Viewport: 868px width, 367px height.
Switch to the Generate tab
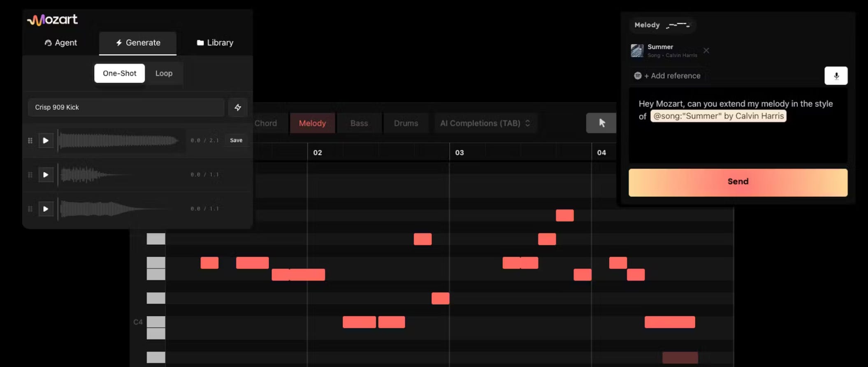coord(138,43)
